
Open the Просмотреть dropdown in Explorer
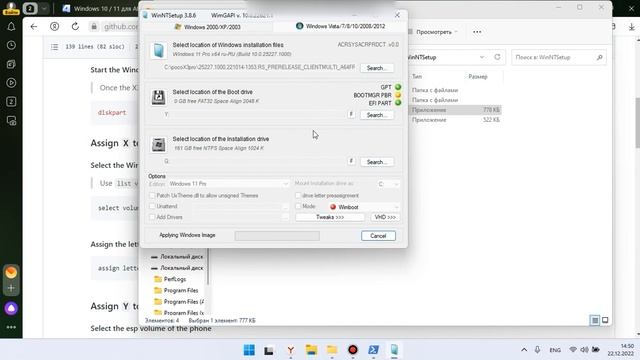click(433, 32)
